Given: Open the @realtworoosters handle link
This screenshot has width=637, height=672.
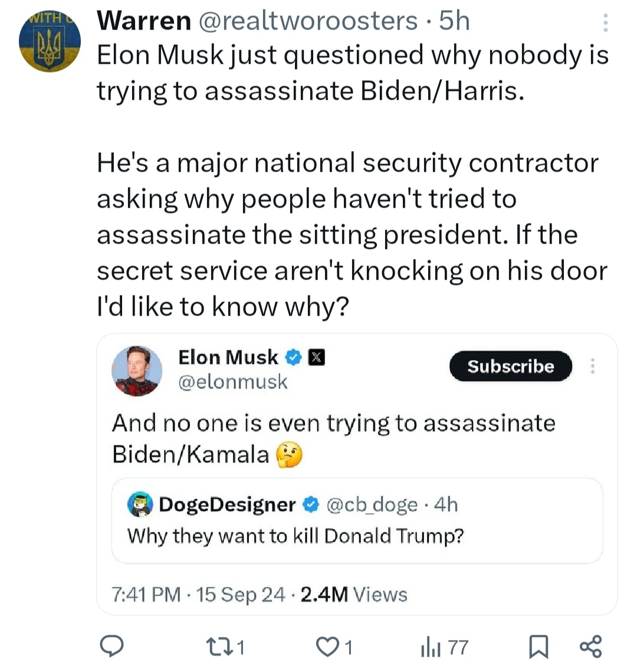Looking at the screenshot, I should click(308, 22).
